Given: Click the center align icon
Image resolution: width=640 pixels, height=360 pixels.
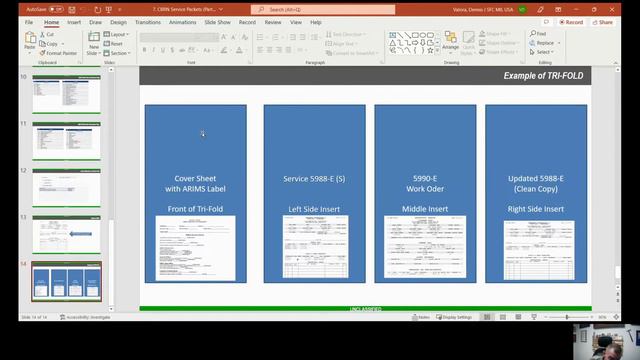Looking at the screenshot, I should click(x=269, y=50).
